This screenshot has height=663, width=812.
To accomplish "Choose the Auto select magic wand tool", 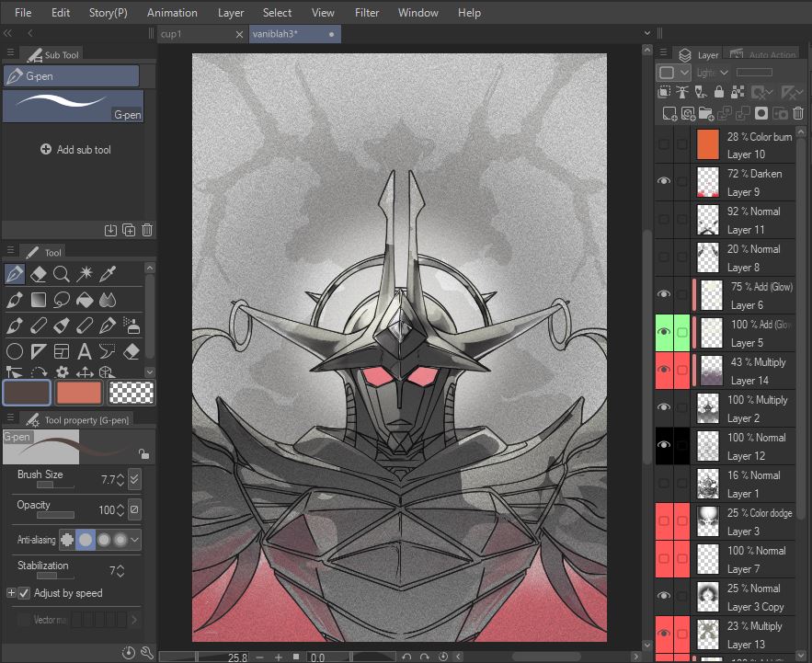I will point(85,274).
